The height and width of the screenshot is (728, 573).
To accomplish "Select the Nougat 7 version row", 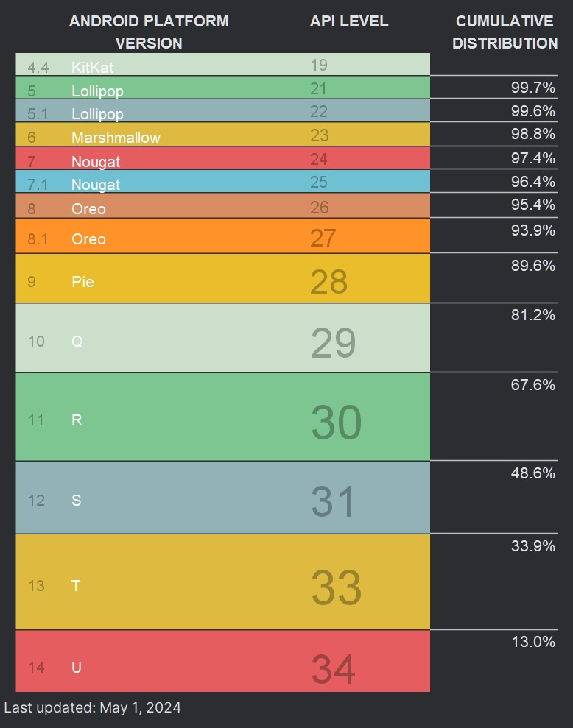I will pyautogui.click(x=222, y=159).
